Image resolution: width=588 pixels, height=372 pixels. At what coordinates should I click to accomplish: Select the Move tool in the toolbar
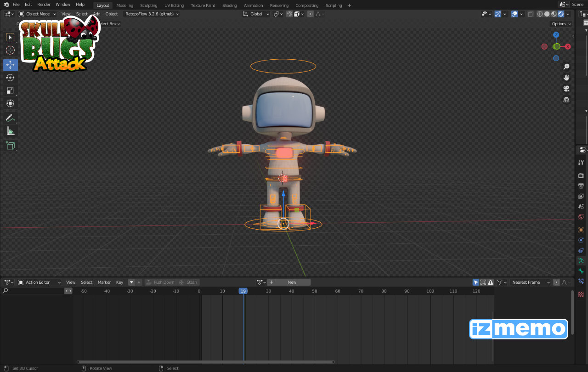click(x=10, y=65)
